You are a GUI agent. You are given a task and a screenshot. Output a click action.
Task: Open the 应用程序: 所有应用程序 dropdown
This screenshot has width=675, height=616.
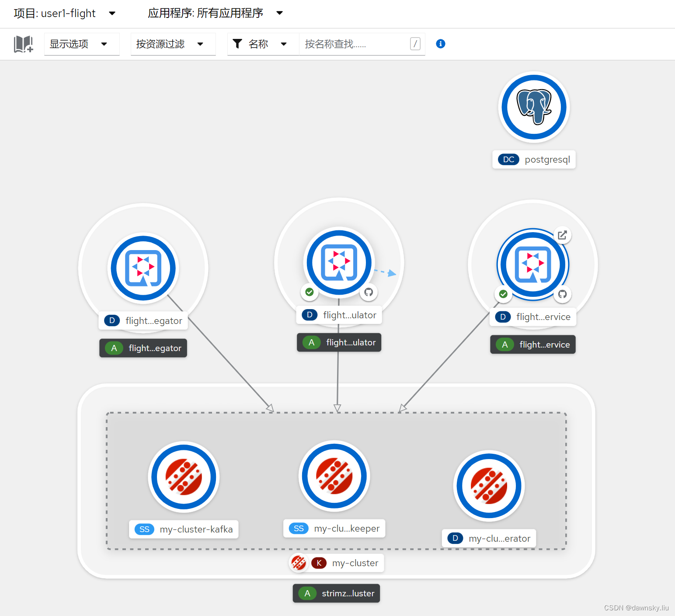tap(216, 13)
